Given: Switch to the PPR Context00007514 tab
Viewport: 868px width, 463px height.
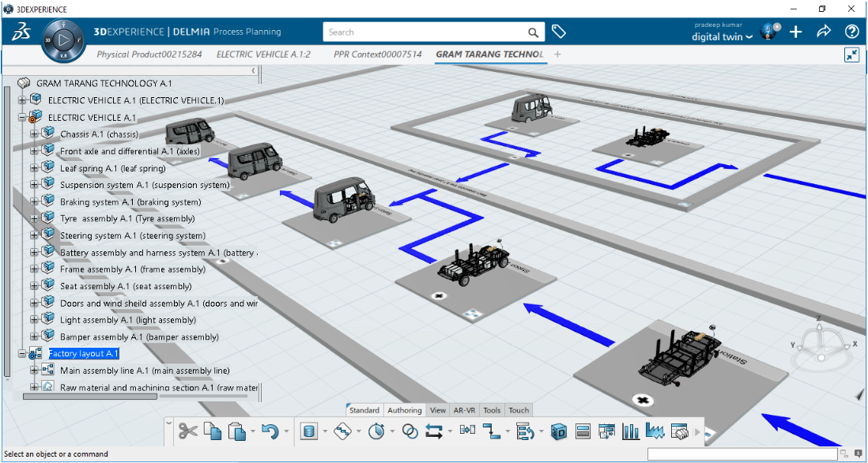Looking at the screenshot, I should pyautogui.click(x=378, y=55).
